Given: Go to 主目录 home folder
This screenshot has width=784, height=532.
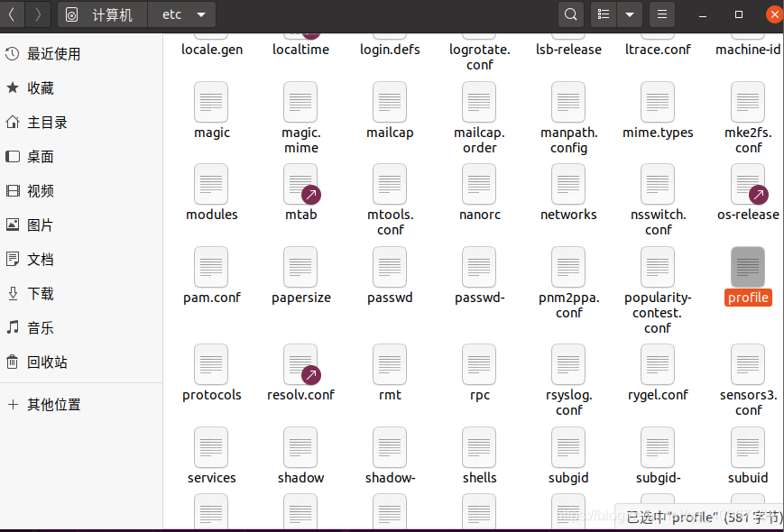Looking at the screenshot, I should 81,123.
